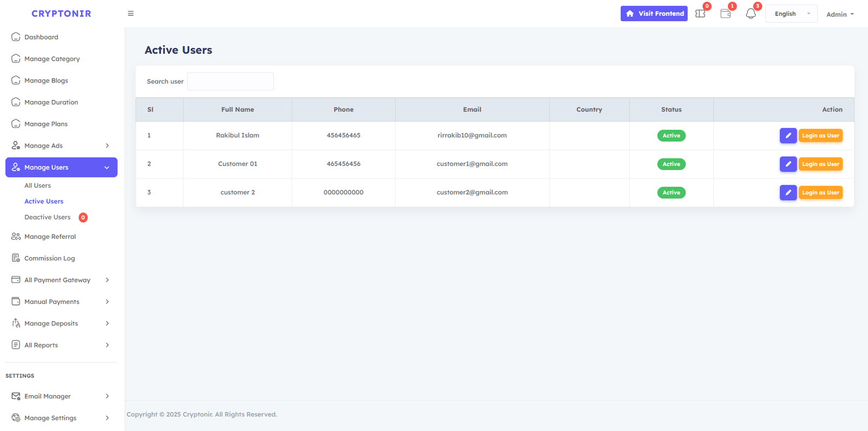Image resolution: width=868 pixels, height=431 pixels.
Task: Click Login as User for customer 2
Action: tap(820, 193)
